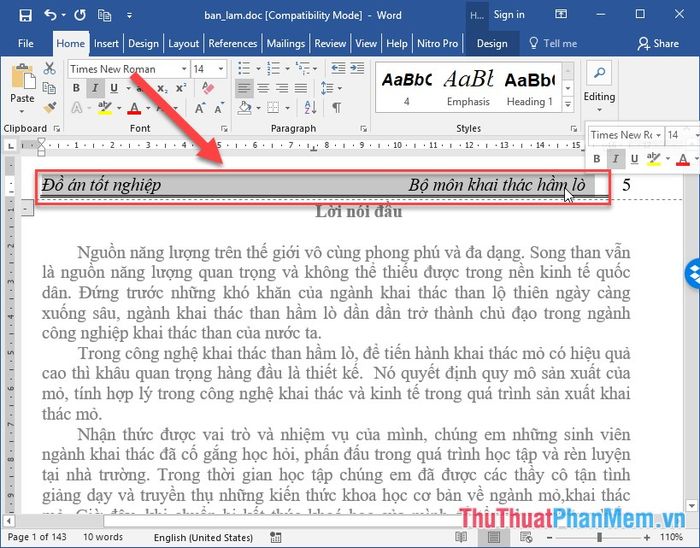
Task: Expand the font size 14 dropdown
Action: 219,69
